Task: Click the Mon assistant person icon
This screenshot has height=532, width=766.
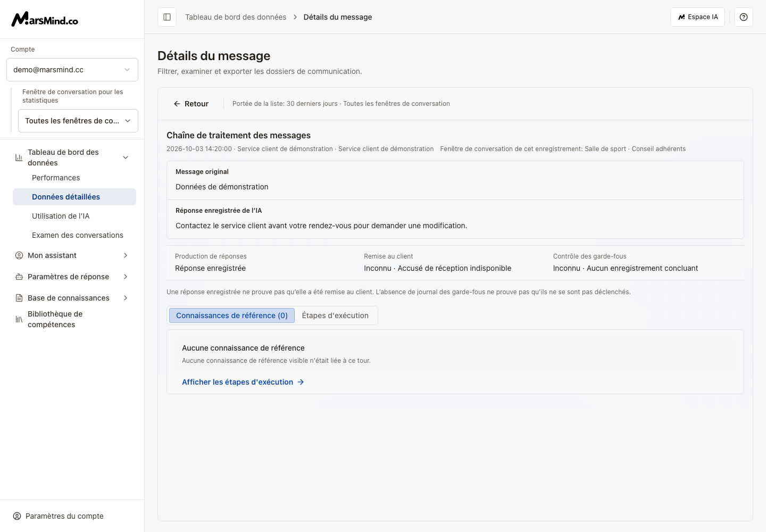Action: (x=19, y=255)
